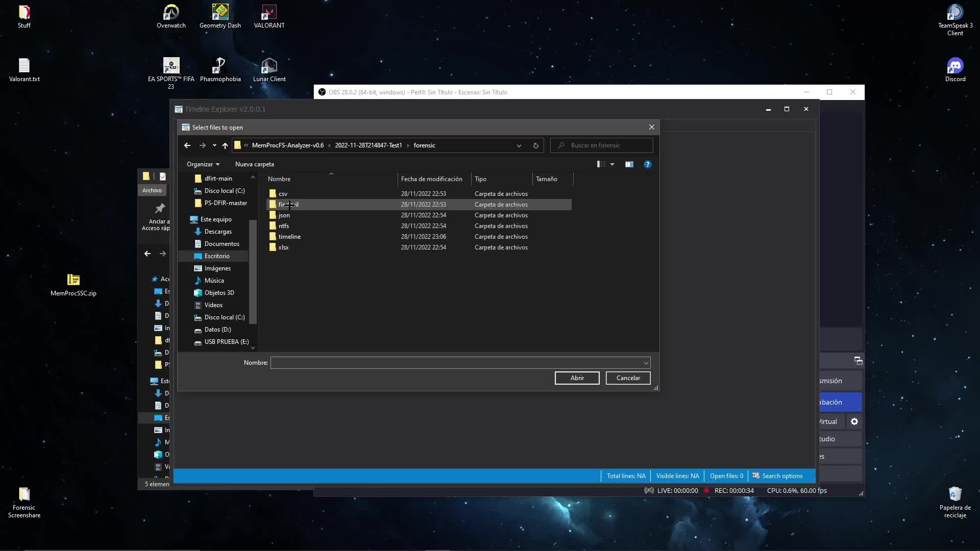Click the back navigation arrow in dialog
Viewport: 980px width, 551px height.
(x=187, y=145)
